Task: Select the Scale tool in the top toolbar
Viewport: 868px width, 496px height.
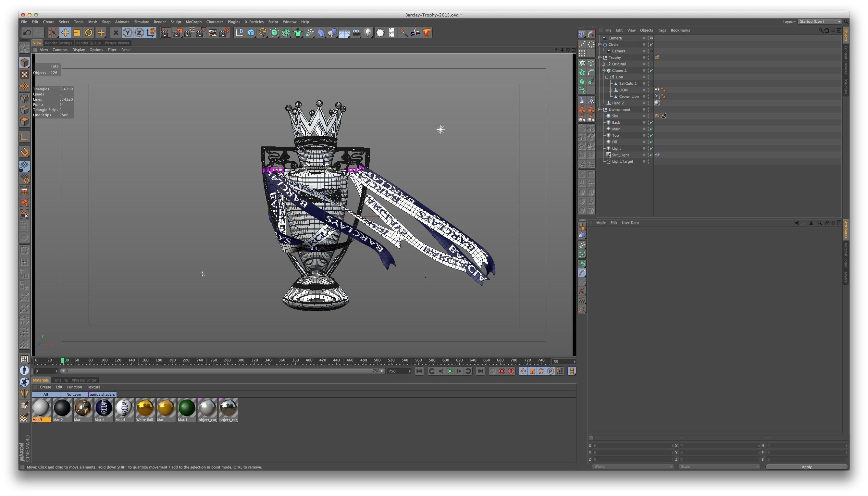Action: point(77,33)
